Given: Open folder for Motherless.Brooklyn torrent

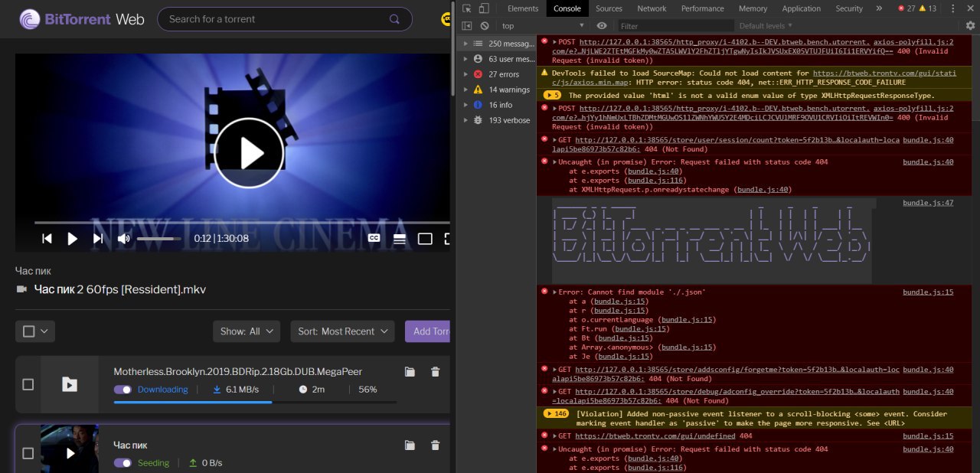Looking at the screenshot, I should tap(410, 372).
